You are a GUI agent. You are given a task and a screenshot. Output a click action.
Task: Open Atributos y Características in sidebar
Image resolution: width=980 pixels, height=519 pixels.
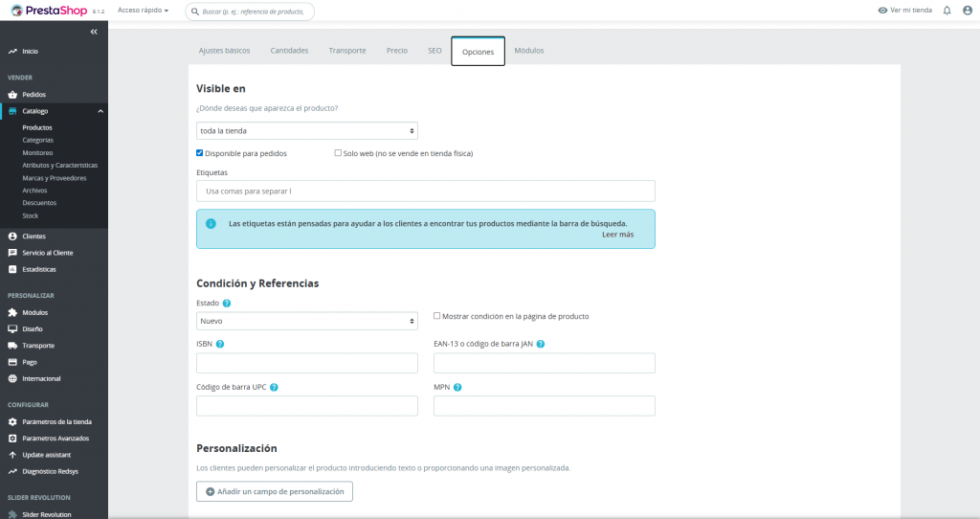60,166
